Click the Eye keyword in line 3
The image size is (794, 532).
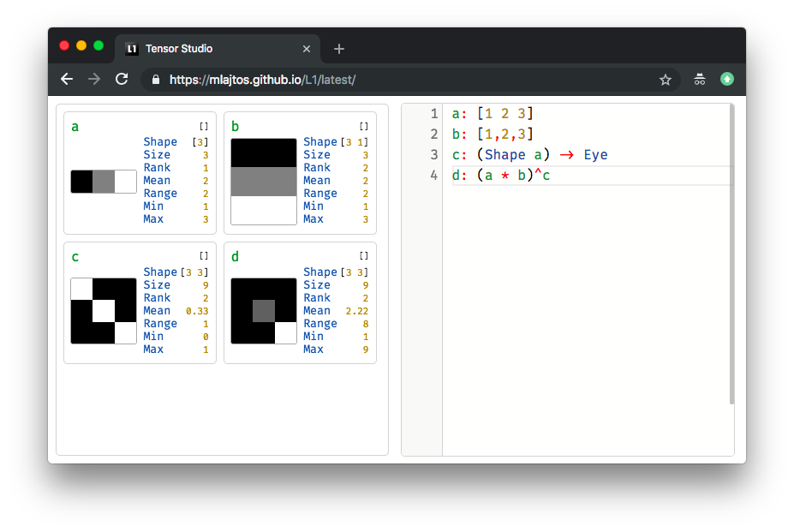tap(595, 155)
